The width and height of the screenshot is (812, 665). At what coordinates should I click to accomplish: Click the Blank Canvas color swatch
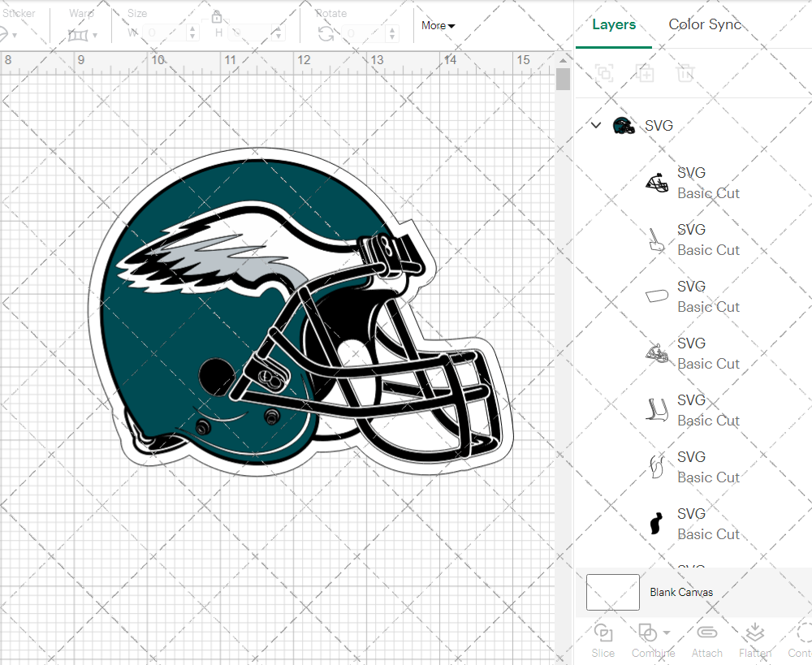(613, 592)
